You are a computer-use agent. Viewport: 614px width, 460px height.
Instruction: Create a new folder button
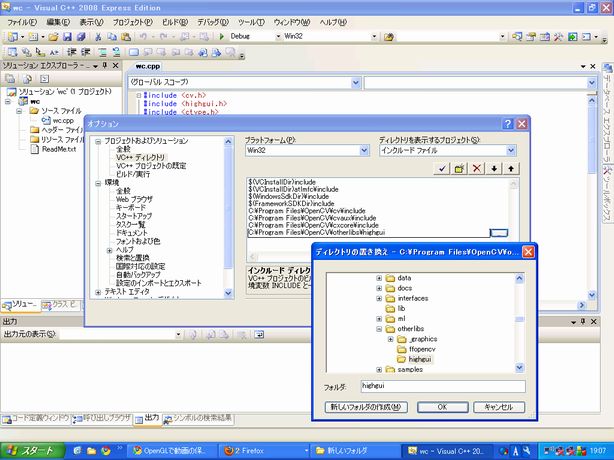point(366,407)
